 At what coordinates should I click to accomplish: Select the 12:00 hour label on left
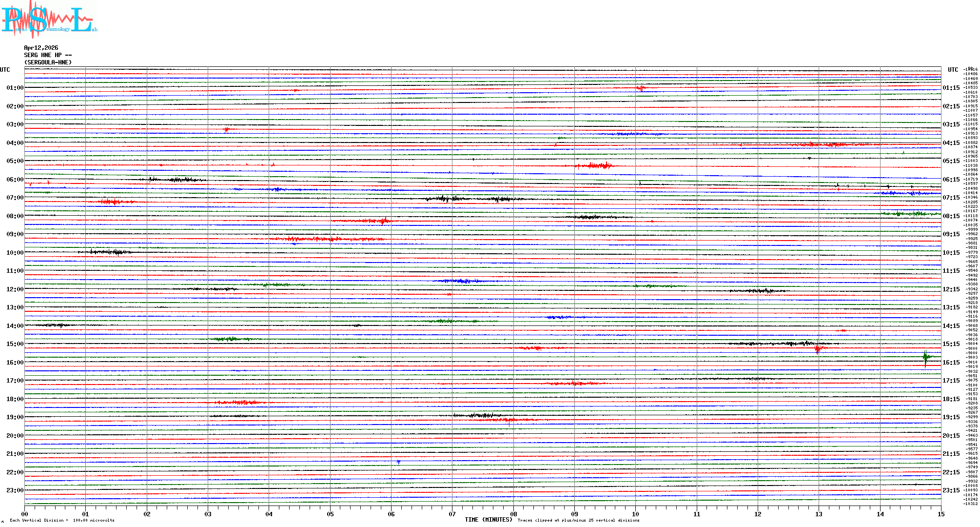tap(15, 289)
